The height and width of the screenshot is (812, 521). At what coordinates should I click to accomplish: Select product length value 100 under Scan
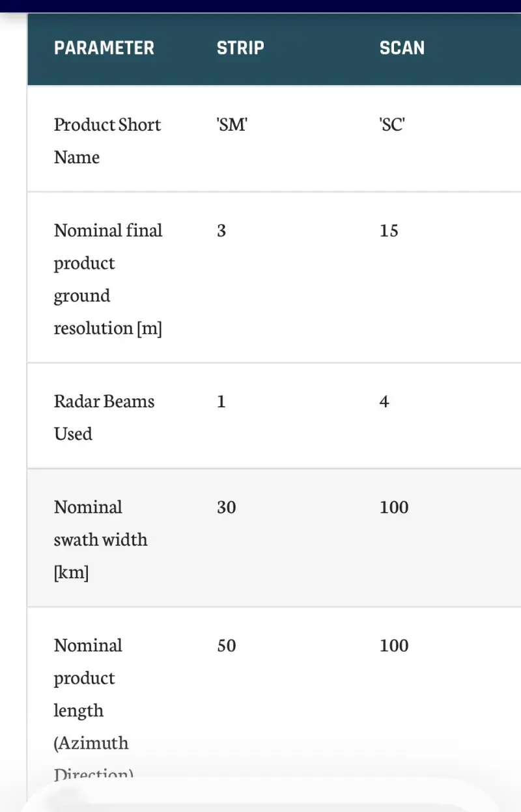click(x=394, y=645)
